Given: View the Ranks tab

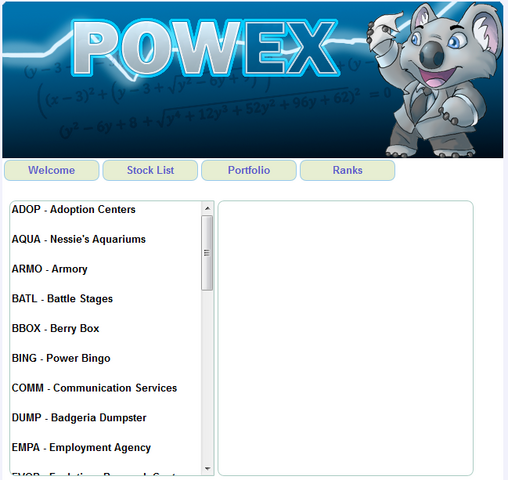Looking at the screenshot, I should [x=348, y=170].
